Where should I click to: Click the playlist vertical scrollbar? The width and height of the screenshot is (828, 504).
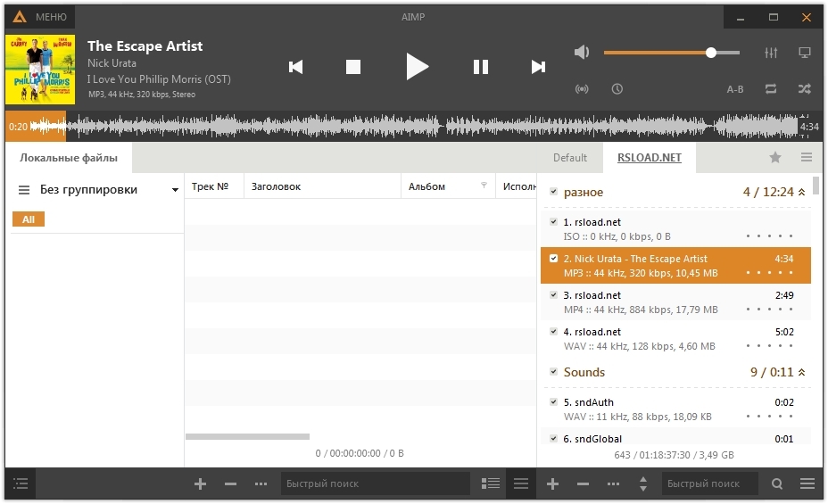[x=816, y=186]
